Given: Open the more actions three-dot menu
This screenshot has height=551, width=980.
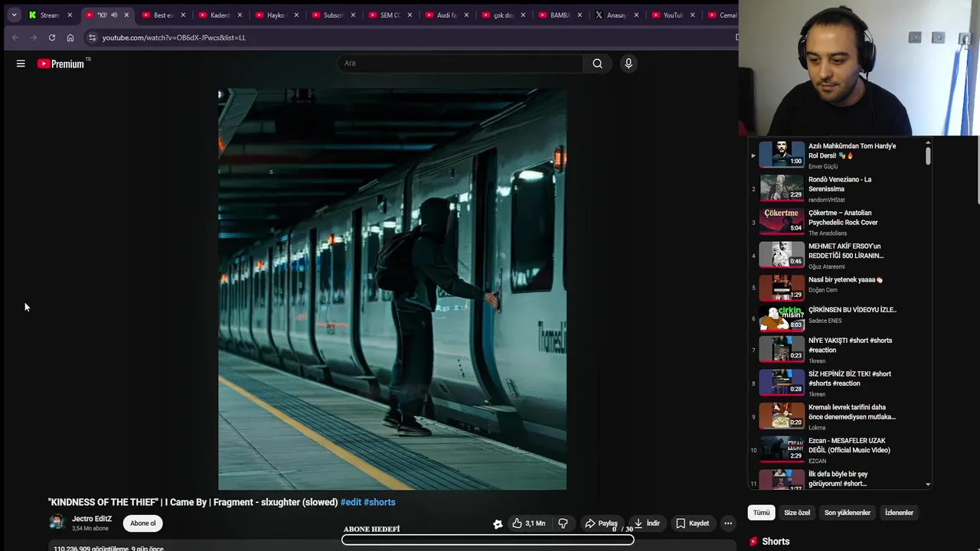Looking at the screenshot, I should 728,523.
